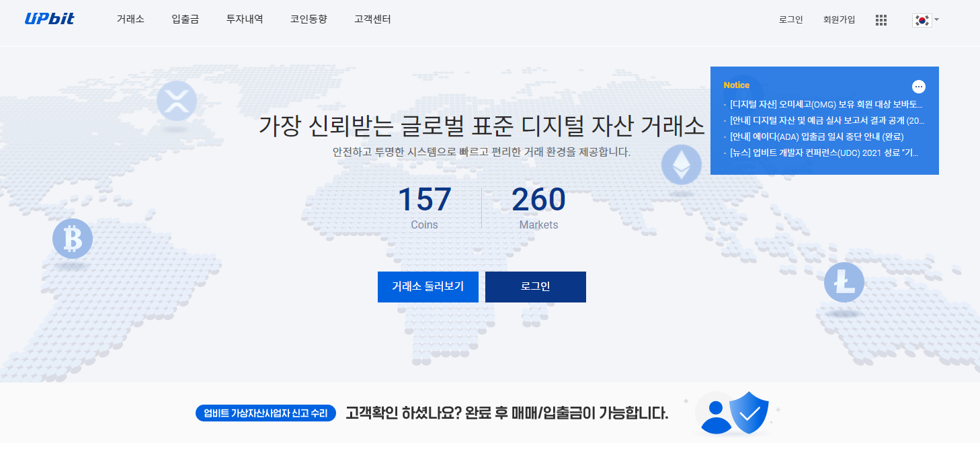Click the Notice heading
This screenshot has height=449, width=980.
[737, 85]
